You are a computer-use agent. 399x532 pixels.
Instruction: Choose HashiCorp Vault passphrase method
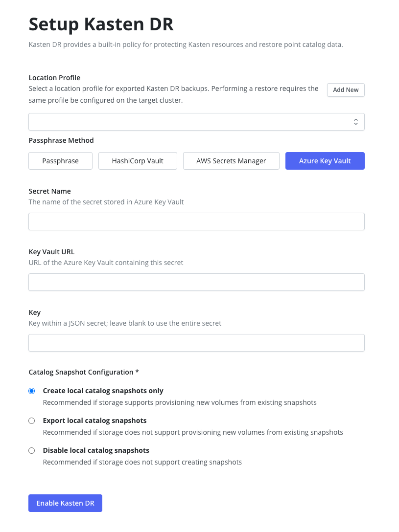[x=138, y=161]
